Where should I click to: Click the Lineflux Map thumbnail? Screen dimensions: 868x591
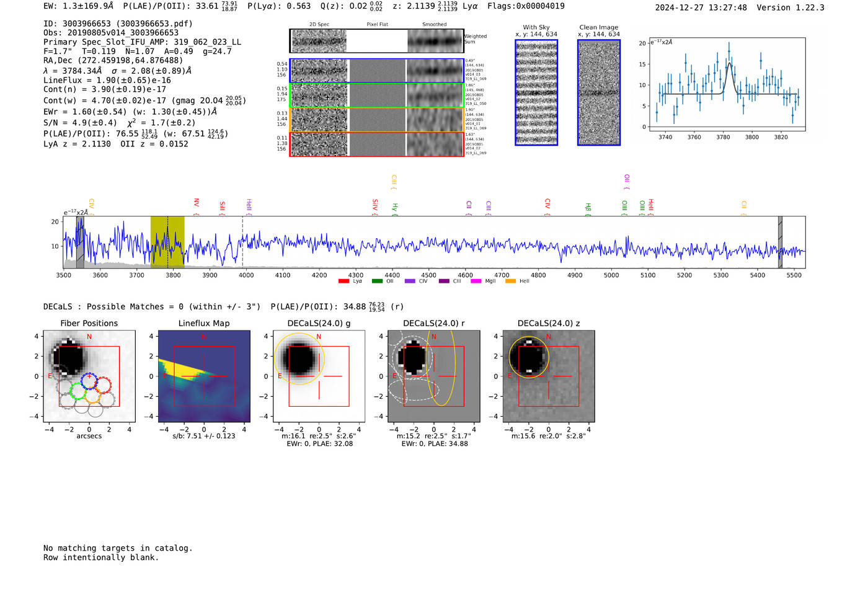[204, 376]
